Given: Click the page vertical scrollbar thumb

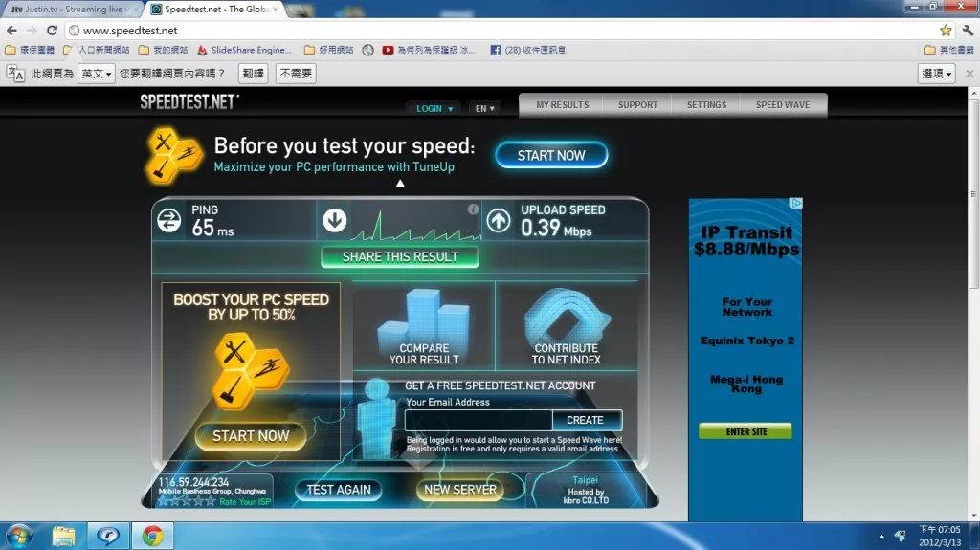Looking at the screenshot, I should click(973, 194).
